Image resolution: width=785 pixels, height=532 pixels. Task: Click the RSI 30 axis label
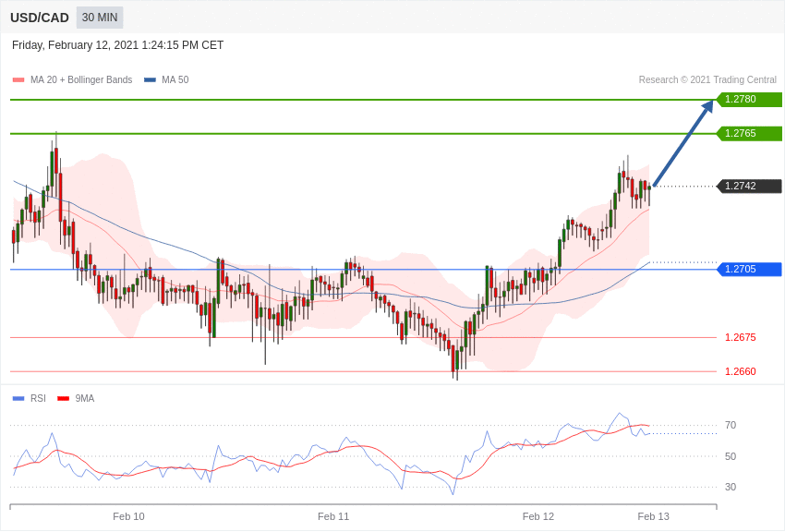(731, 487)
